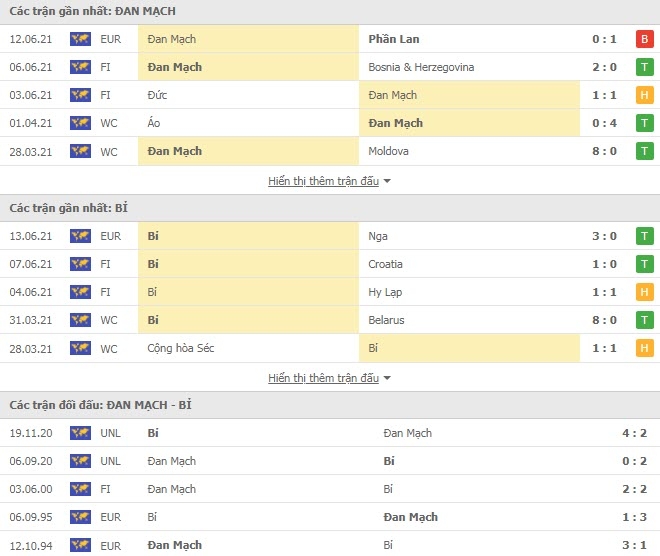Screen dimensions: 660x556
Task: Select the 8:0 score against Moldova
Action: (604, 151)
